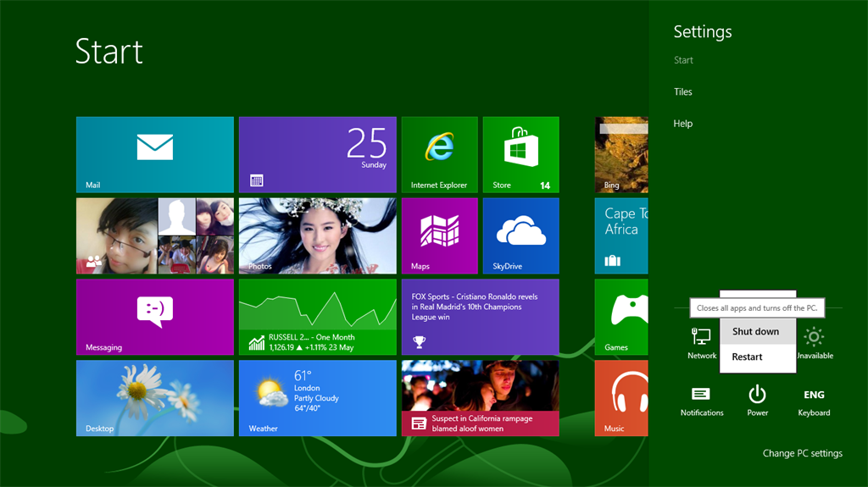Image resolution: width=868 pixels, height=487 pixels.
Task: Open the Maps tile
Action: coord(439,235)
